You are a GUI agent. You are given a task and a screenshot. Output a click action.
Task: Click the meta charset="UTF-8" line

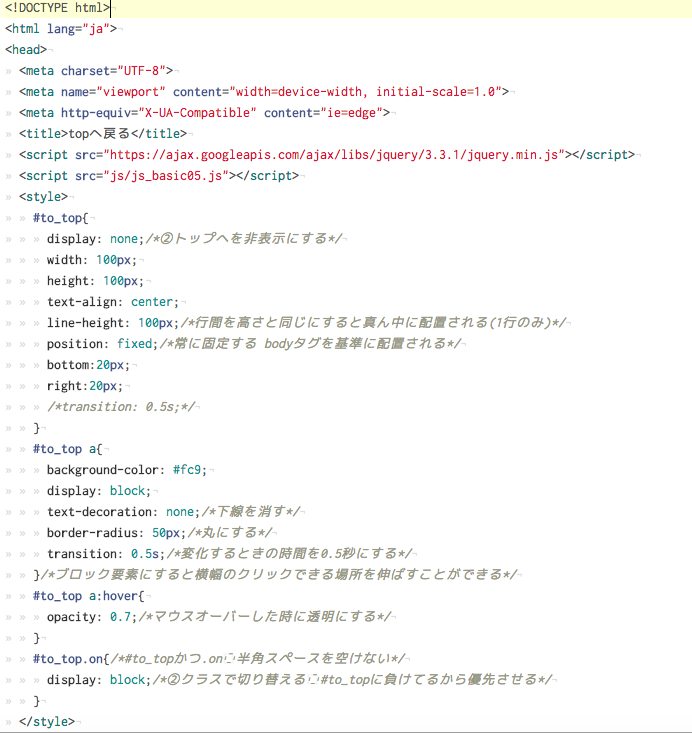[x=96, y=71]
